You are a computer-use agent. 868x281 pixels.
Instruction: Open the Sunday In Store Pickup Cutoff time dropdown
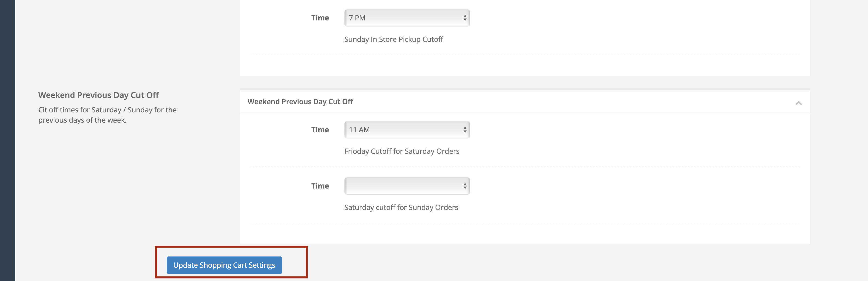[407, 18]
